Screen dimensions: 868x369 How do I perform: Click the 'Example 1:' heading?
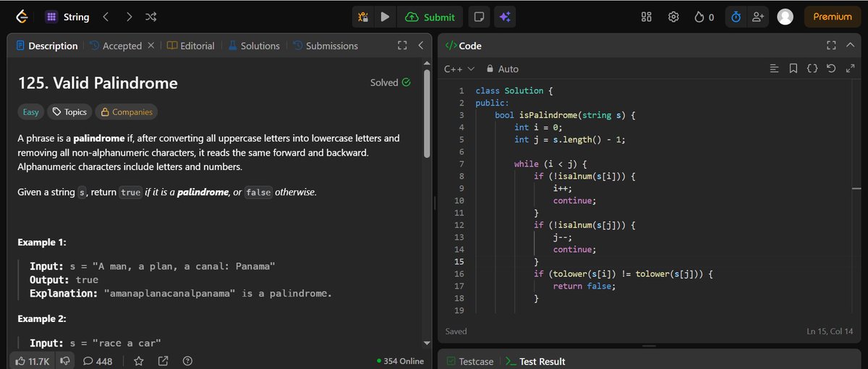click(x=43, y=242)
